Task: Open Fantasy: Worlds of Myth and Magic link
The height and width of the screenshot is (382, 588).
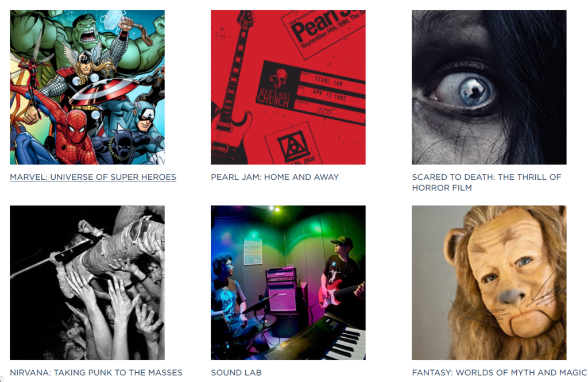Action: [500, 373]
